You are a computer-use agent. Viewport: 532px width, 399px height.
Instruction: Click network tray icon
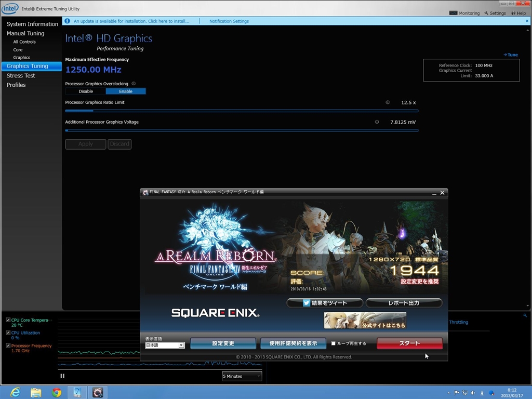[465, 393]
